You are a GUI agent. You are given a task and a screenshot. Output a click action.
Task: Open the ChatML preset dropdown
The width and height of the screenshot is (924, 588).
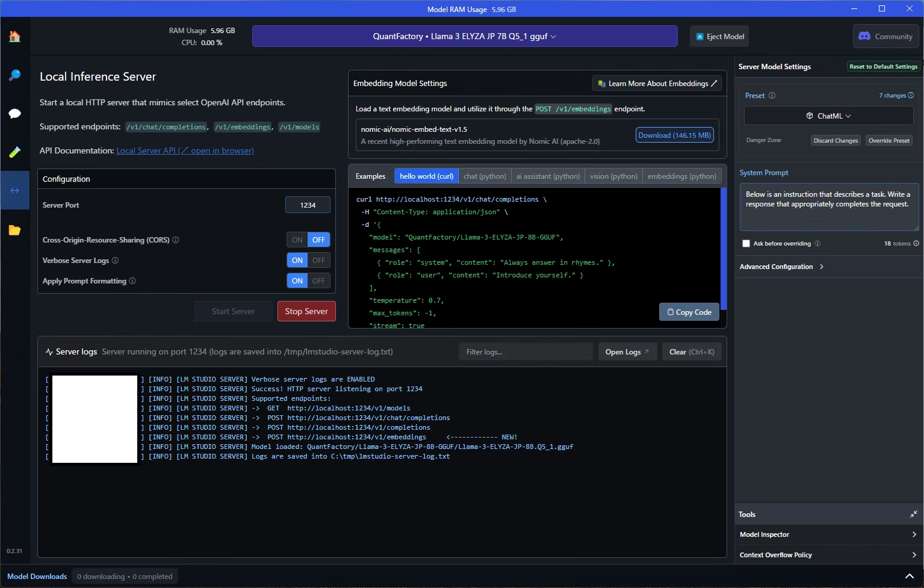pos(829,116)
